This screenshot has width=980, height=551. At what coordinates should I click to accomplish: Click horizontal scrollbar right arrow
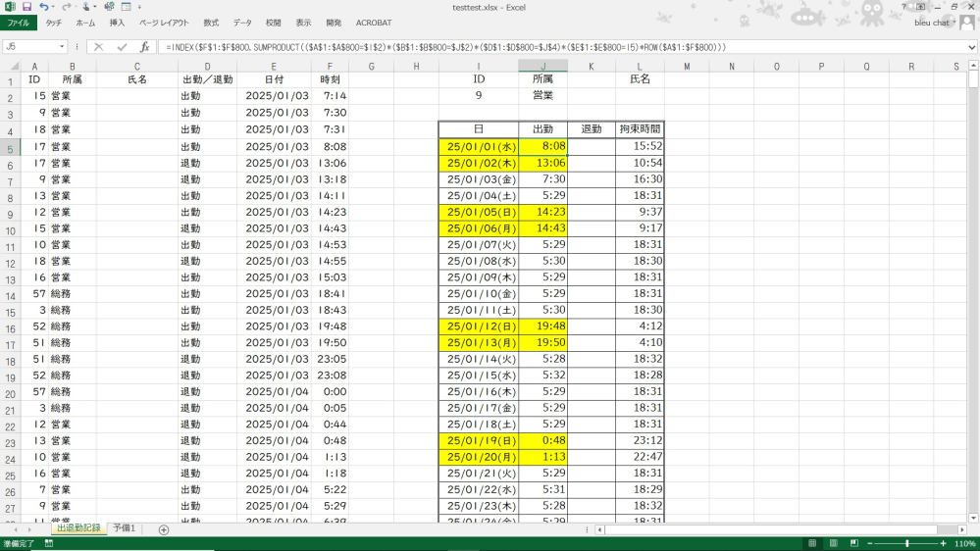pos(962,529)
